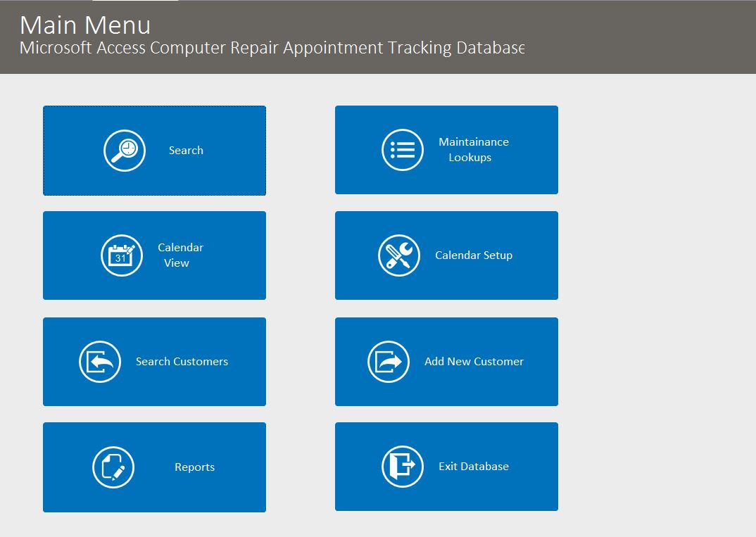The image size is (756, 537).
Task: Exit the Database application
Action: 473,466
